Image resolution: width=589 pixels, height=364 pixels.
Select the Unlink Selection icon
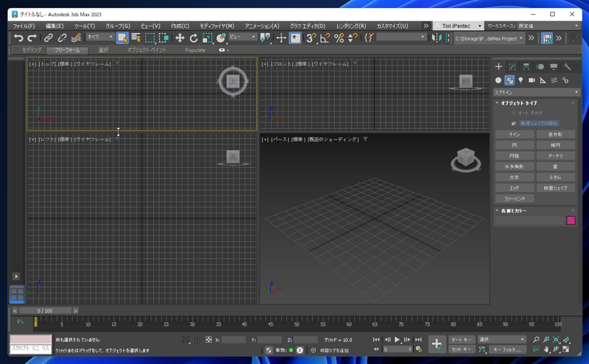62,38
